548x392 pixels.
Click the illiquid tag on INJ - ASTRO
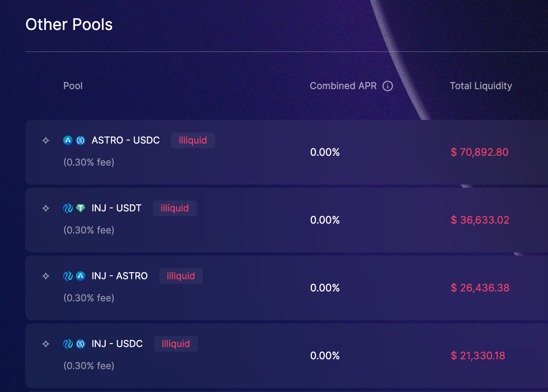pyautogui.click(x=181, y=276)
